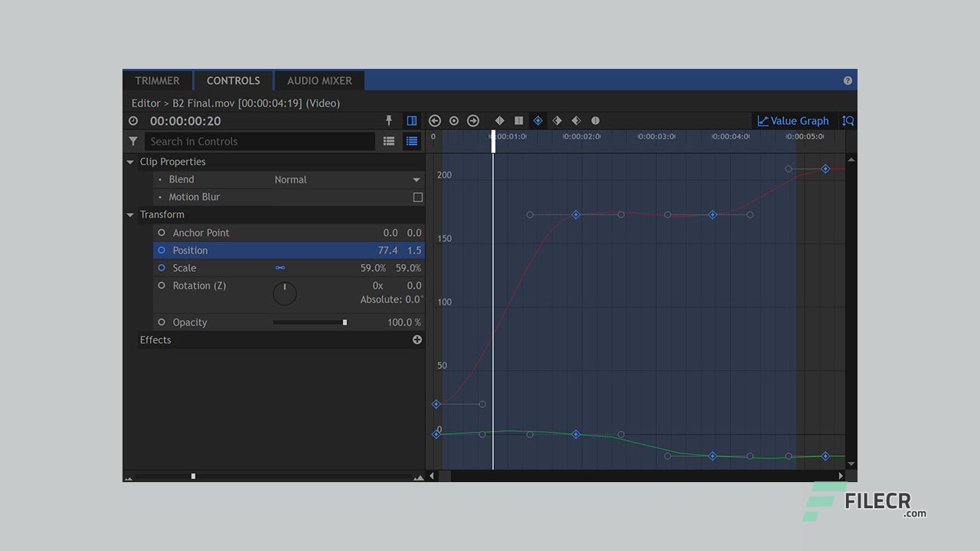Select the Effects row label
The image size is (980, 551).
pyautogui.click(x=155, y=340)
